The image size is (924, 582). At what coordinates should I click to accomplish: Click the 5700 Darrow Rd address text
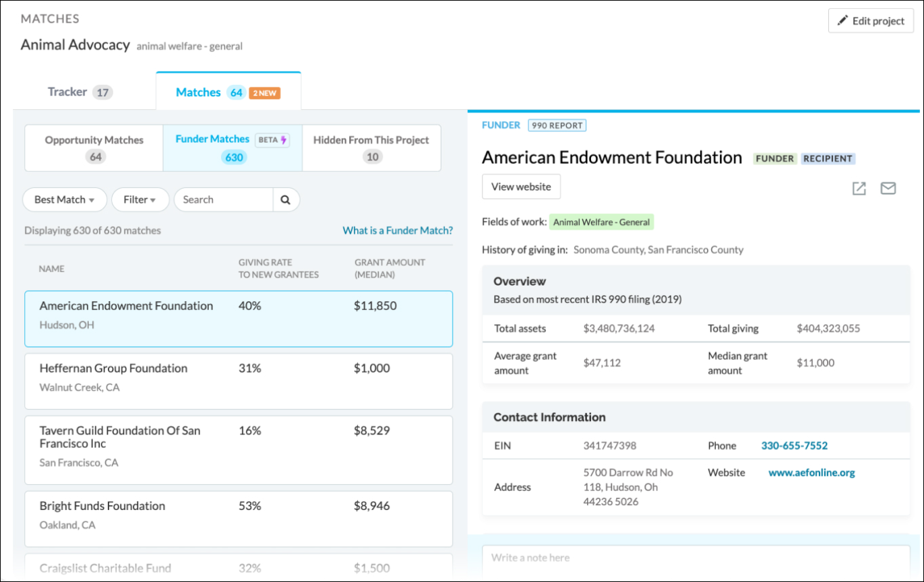coord(628,487)
